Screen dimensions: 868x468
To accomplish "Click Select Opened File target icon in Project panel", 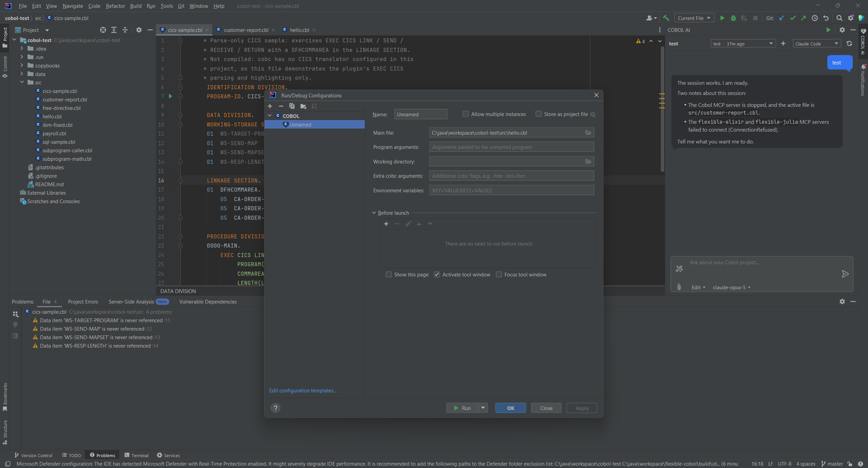I will click(x=103, y=30).
